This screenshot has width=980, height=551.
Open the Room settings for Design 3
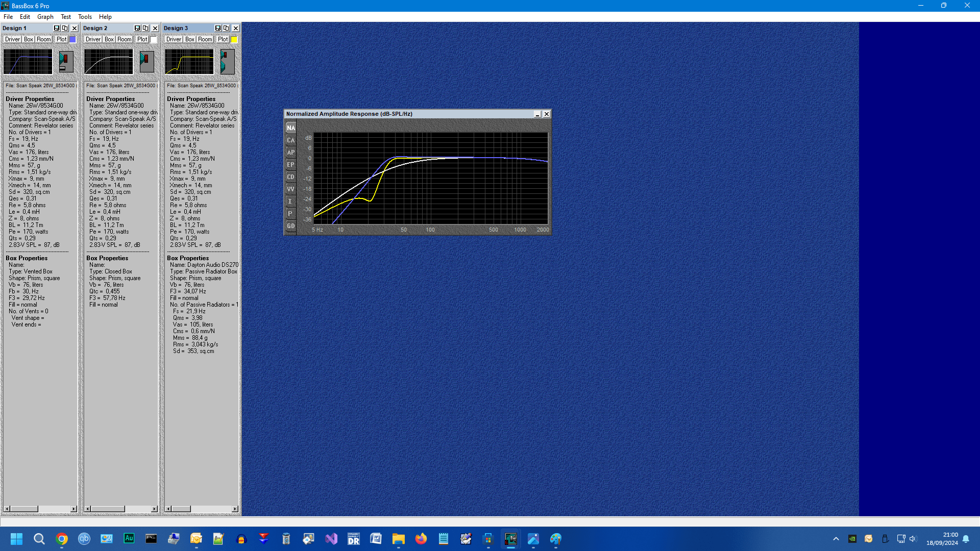pyautogui.click(x=205, y=39)
